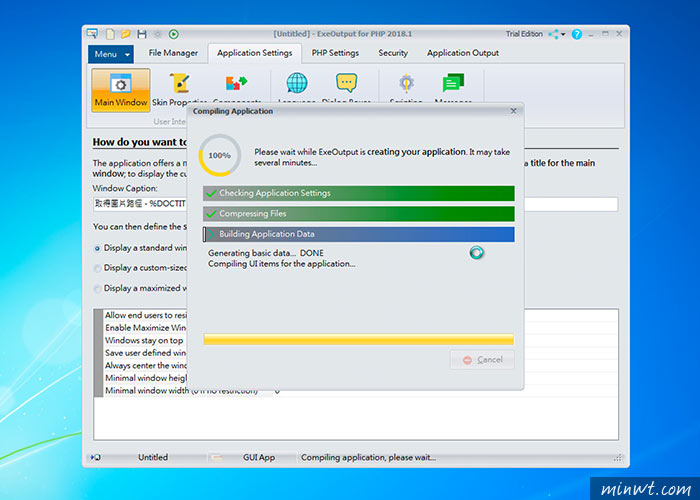Click the spinning busy indicator in dialog
The image size is (700, 500).
click(476, 253)
